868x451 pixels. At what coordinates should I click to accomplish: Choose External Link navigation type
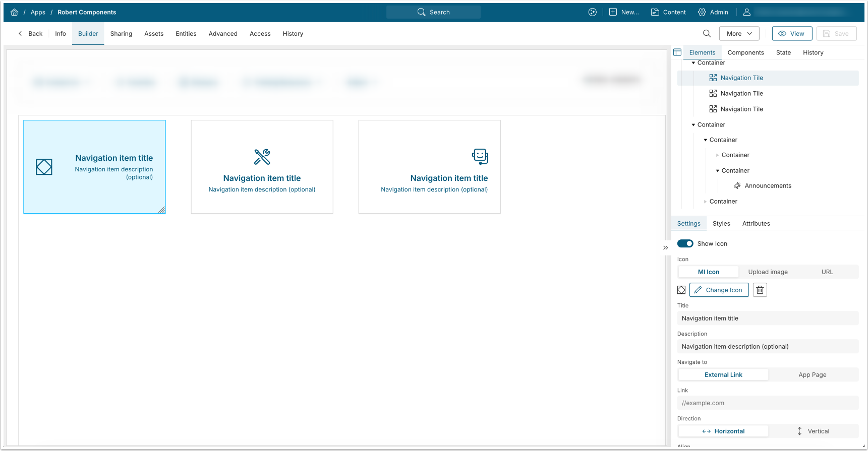click(723, 375)
